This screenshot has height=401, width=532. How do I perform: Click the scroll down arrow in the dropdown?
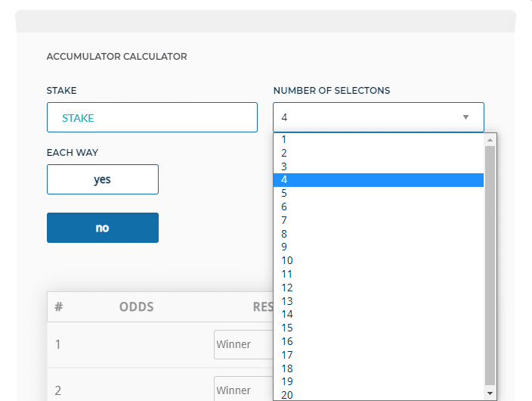tap(490, 393)
